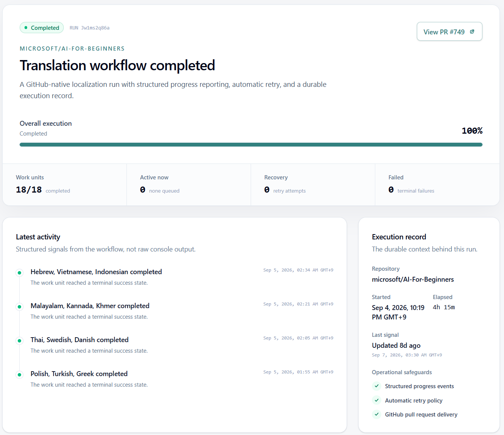Click the checkmark beside Structured progress events
Image resolution: width=504 pixels, height=435 pixels.
pos(376,386)
